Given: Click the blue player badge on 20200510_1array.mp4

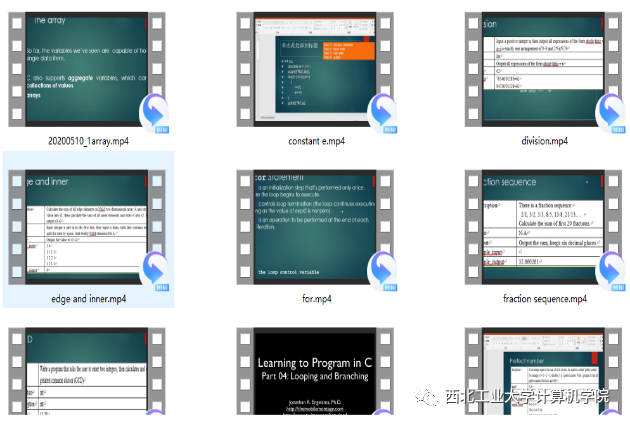Looking at the screenshot, I should 155,112.
